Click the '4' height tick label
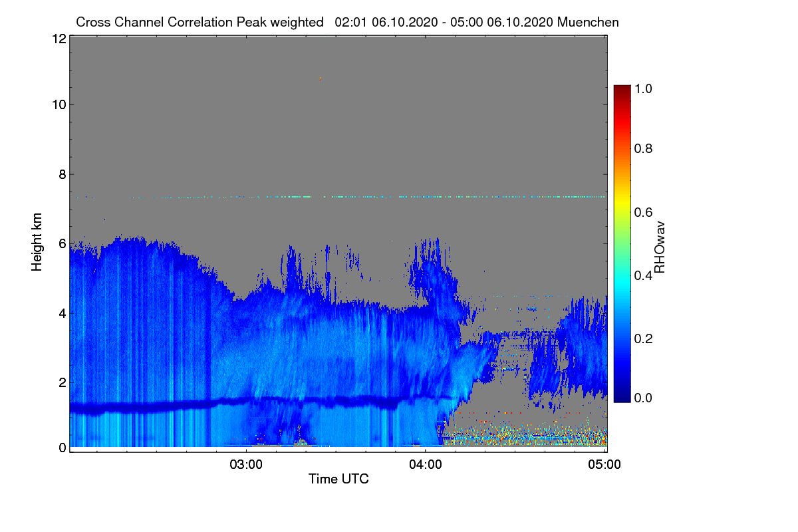The height and width of the screenshot is (532, 798). pos(62,313)
